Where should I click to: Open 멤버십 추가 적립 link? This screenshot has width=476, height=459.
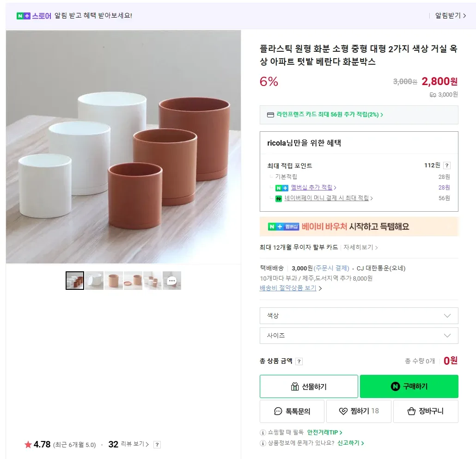(313, 188)
